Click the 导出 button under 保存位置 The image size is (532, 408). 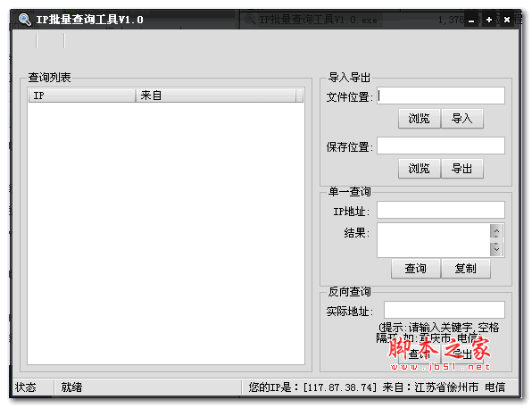point(462,169)
